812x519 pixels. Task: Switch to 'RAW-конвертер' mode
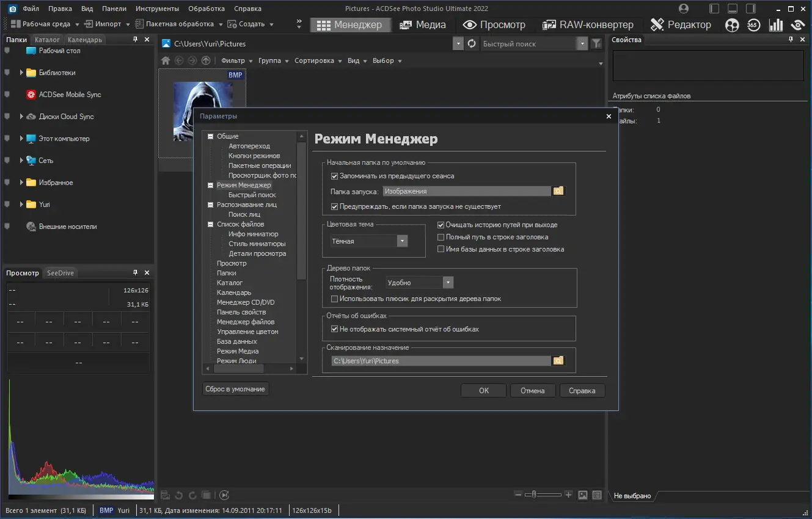click(x=589, y=24)
